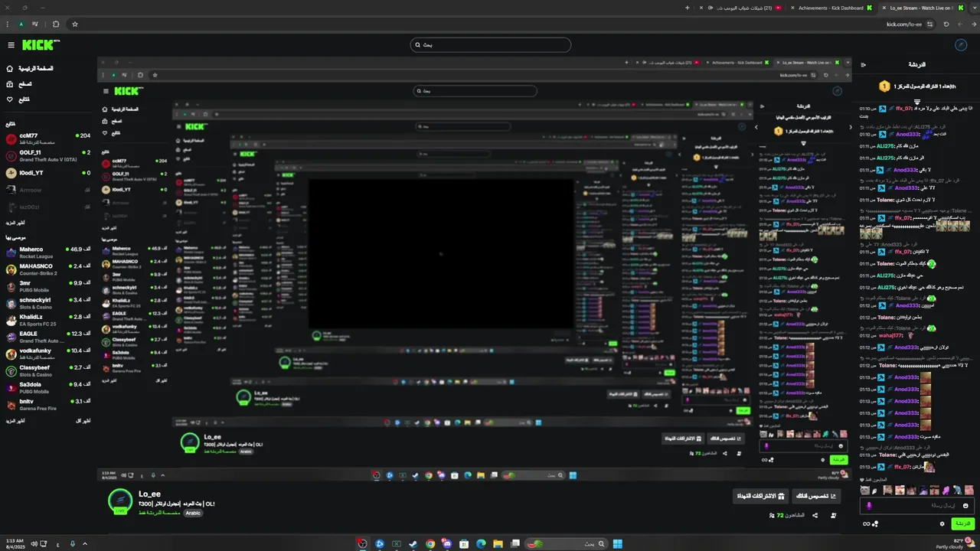Open chat settings gear in outermost chat
The image size is (980, 551).
942,524
